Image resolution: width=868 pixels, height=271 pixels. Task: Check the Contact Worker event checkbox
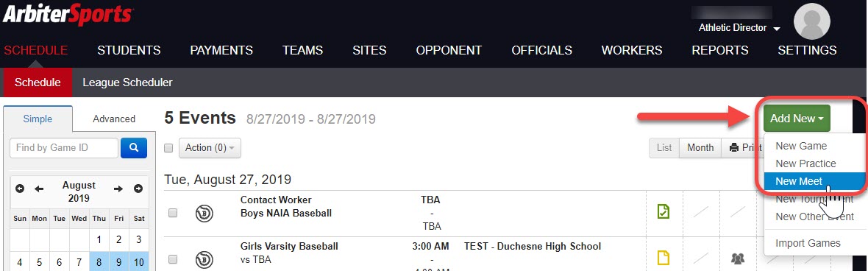(173, 213)
